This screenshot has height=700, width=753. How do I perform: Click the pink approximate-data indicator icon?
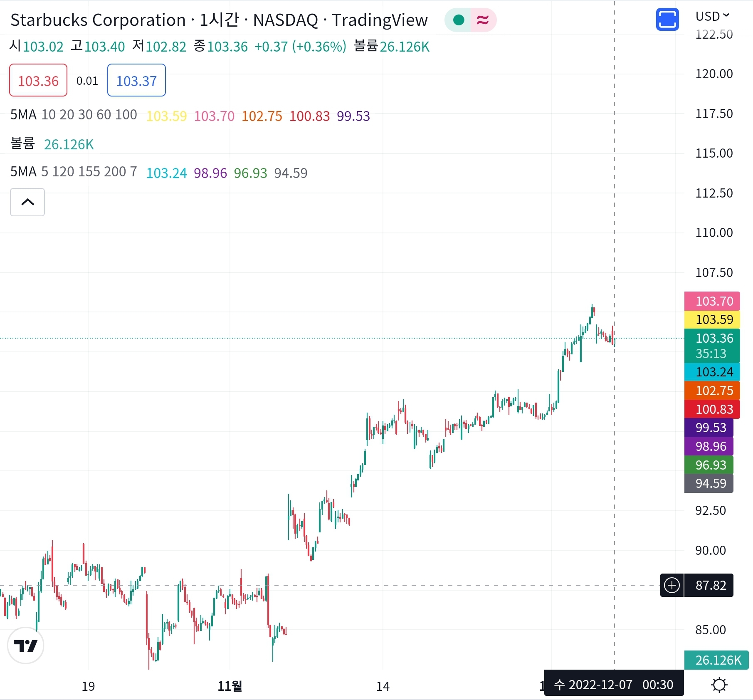click(483, 20)
